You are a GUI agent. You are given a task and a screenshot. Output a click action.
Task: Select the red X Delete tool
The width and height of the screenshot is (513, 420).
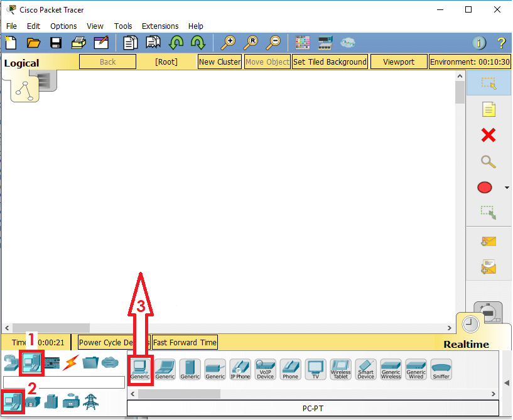tap(489, 135)
